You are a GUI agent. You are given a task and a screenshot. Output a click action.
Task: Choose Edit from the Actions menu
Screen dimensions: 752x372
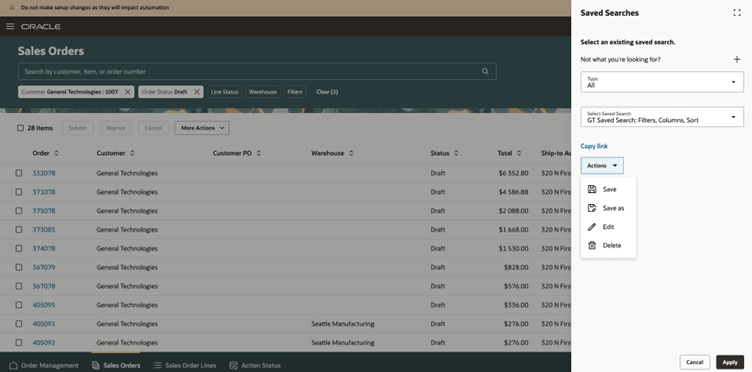(608, 227)
